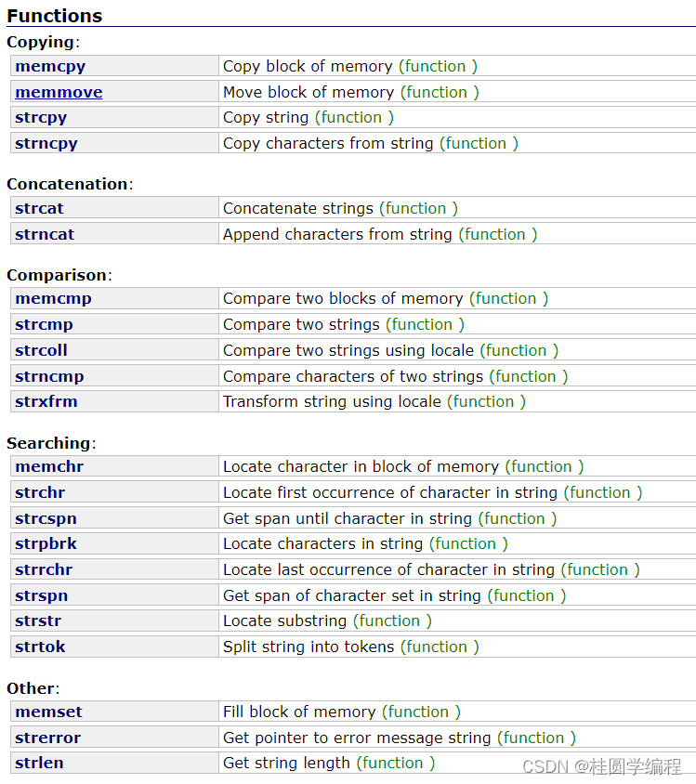Click the strcoll documentation link
696x784 pixels.
coord(41,350)
